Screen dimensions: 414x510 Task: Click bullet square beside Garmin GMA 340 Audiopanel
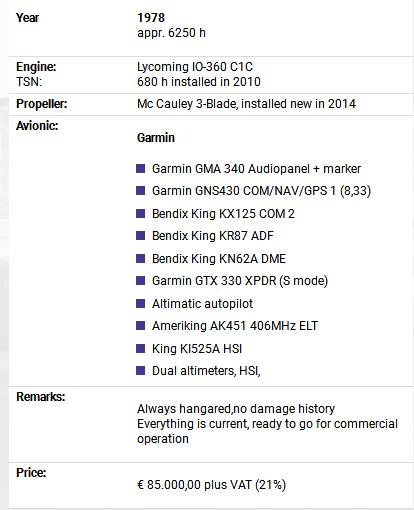click(x=141, y=168)
